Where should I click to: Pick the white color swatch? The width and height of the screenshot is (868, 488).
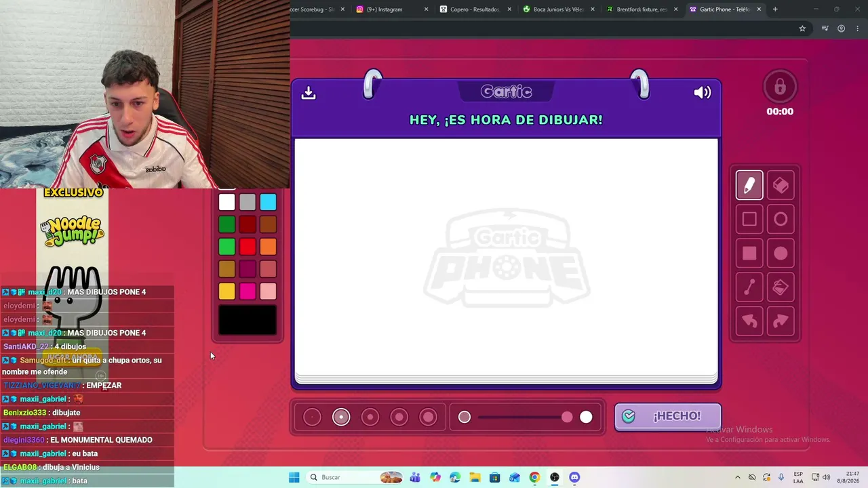pos(226,202)
